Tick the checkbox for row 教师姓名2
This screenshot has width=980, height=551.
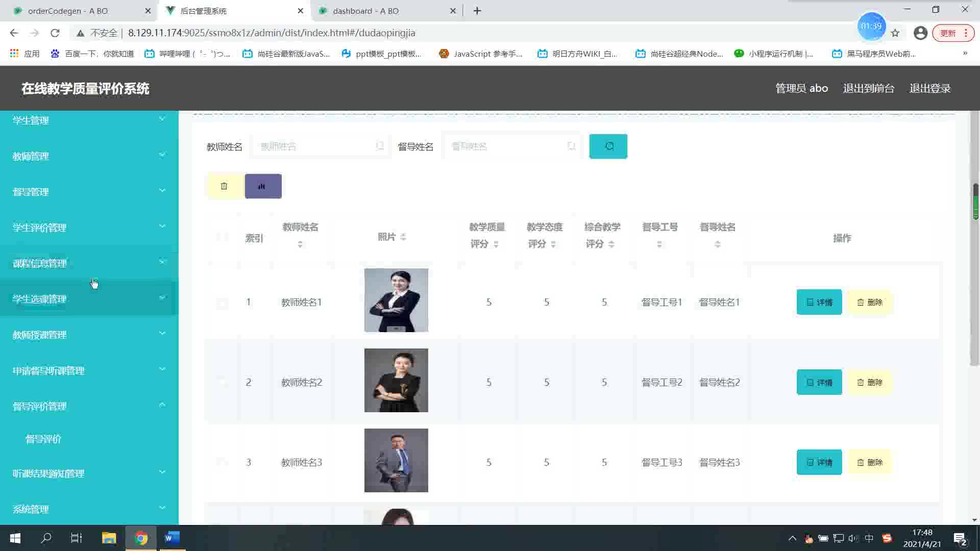click(x=222, y=383)
